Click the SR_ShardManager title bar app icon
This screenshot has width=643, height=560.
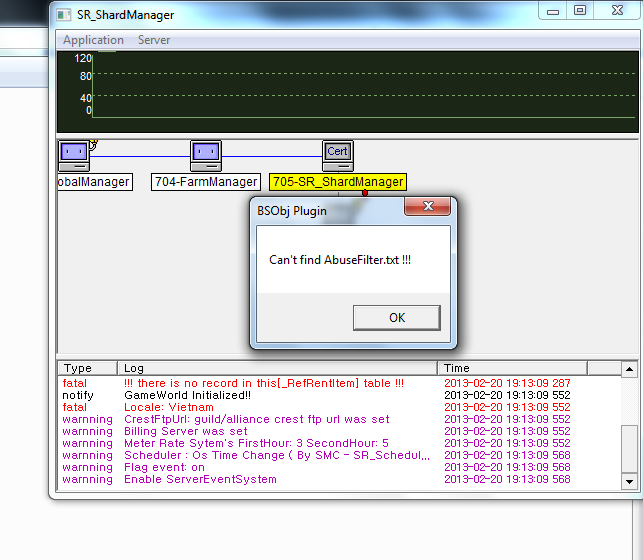click(x=64, y=15)
